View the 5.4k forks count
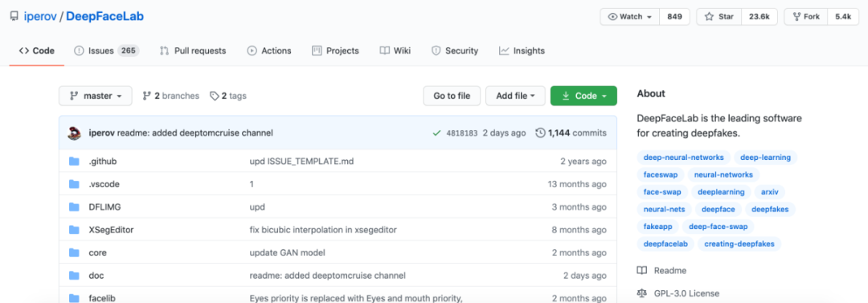This screenshot has height=303, width=868. 843,17
